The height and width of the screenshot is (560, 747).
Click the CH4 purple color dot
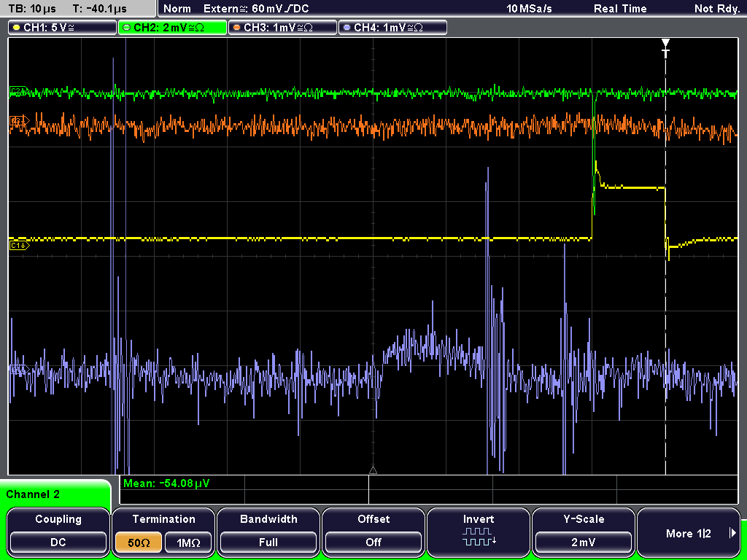click(x=347, y=28)
